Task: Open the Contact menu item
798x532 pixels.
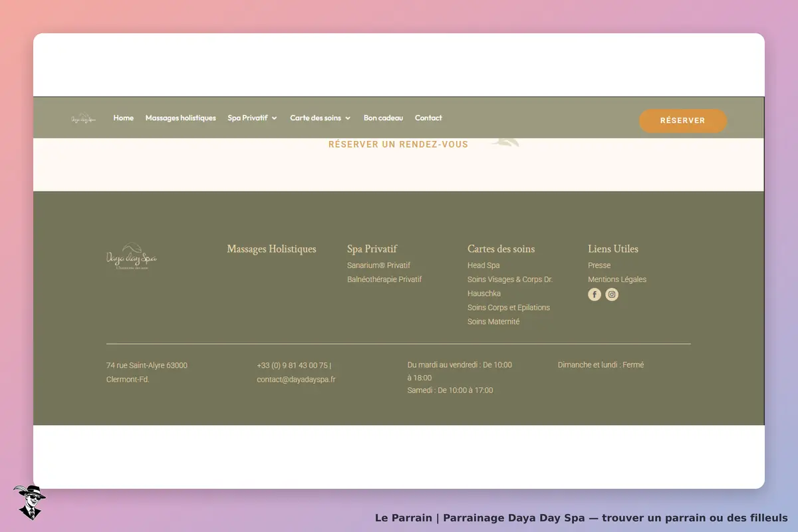Action: [x=428, y=118]
